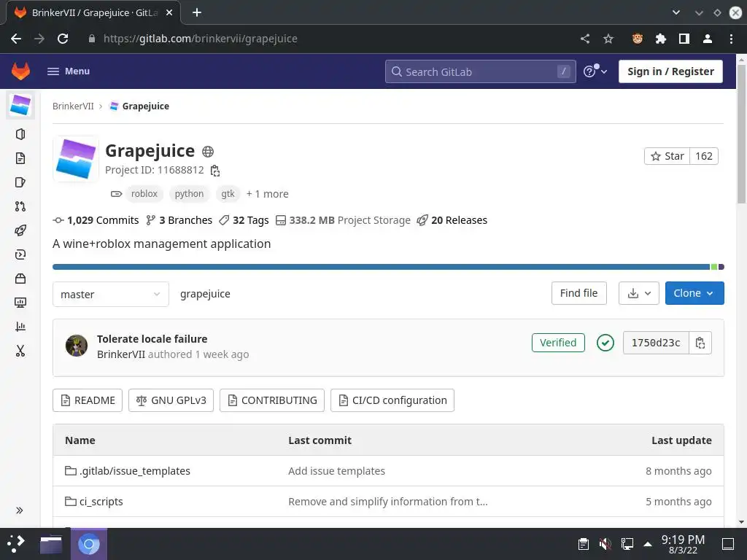Open the roblox topic tag
The width and height of the screenshot is (747, 560).
[144, 194]
